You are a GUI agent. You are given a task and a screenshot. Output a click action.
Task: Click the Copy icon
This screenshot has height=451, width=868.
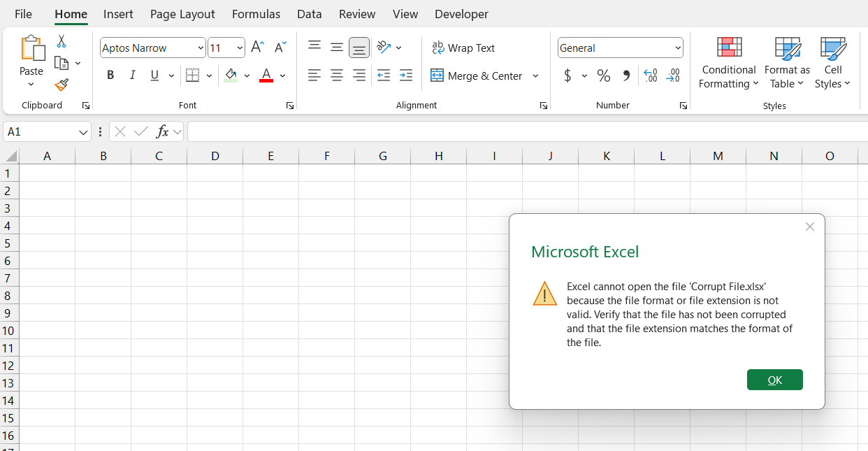pos(62,63)
